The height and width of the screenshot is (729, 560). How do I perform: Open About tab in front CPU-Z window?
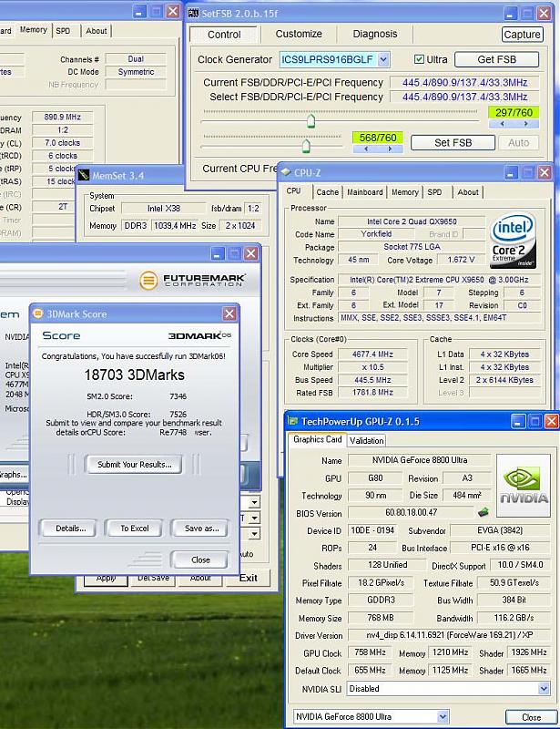pyautogui.click(x=467, y=192)
